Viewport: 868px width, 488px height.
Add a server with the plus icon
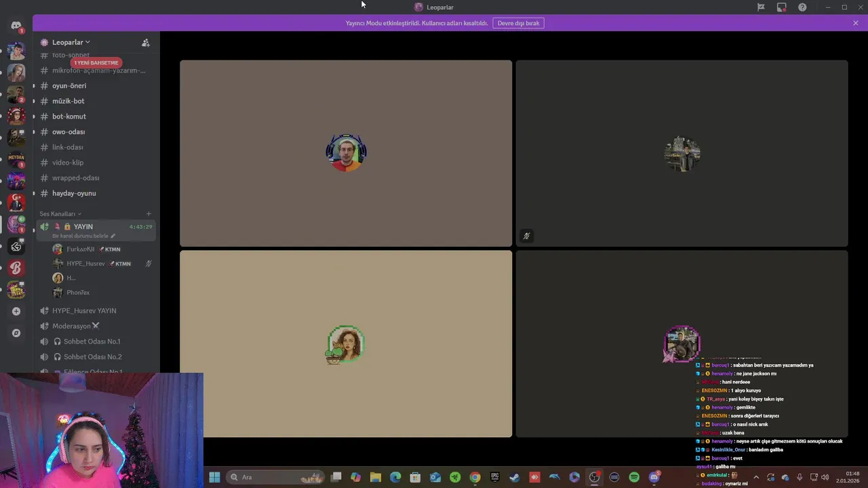16,311
